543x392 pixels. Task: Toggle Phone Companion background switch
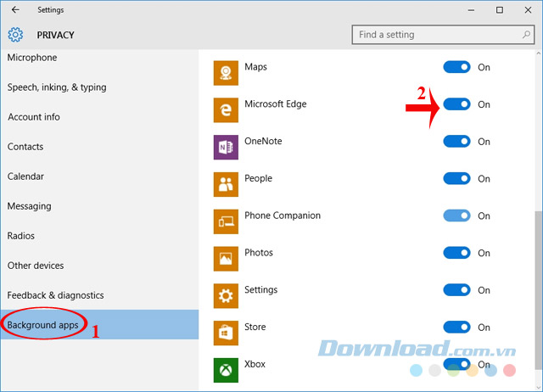(x=456, y=216)
